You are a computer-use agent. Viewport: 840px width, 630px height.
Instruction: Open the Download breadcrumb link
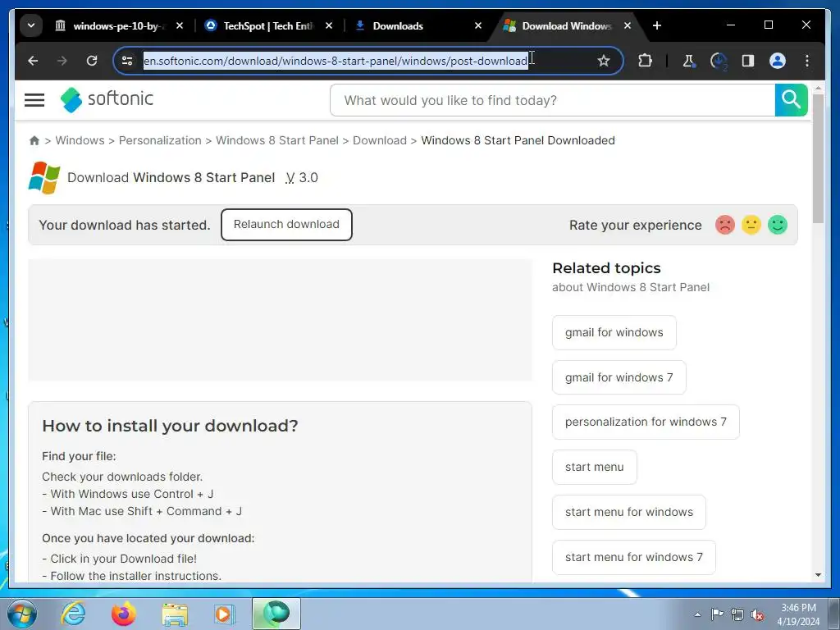pos(379,140)
